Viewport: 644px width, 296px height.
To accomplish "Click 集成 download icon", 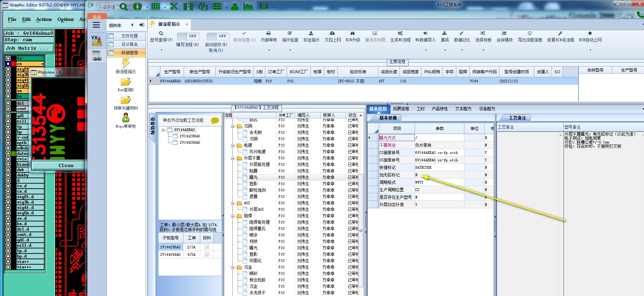I will tap(444, 33).
